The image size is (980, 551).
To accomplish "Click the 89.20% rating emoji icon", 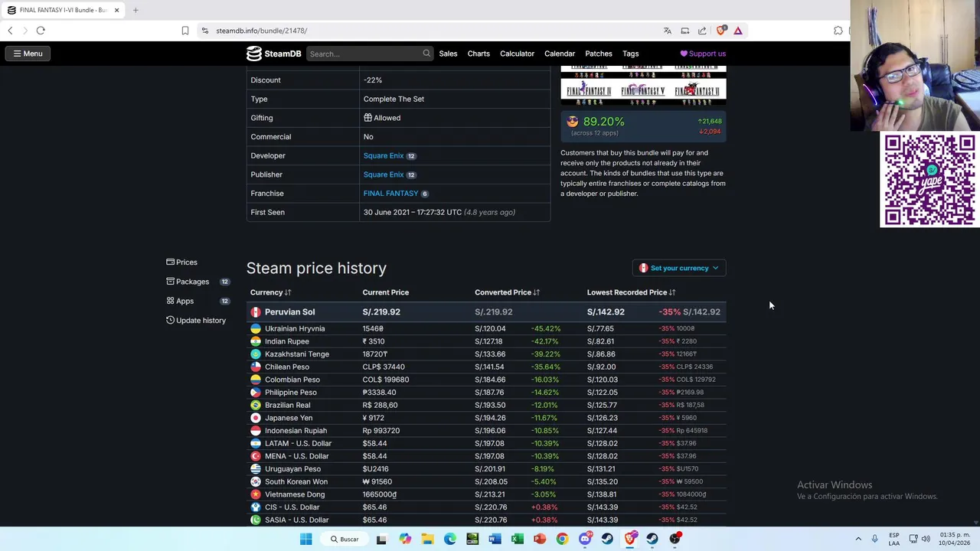I will point(572,122).
